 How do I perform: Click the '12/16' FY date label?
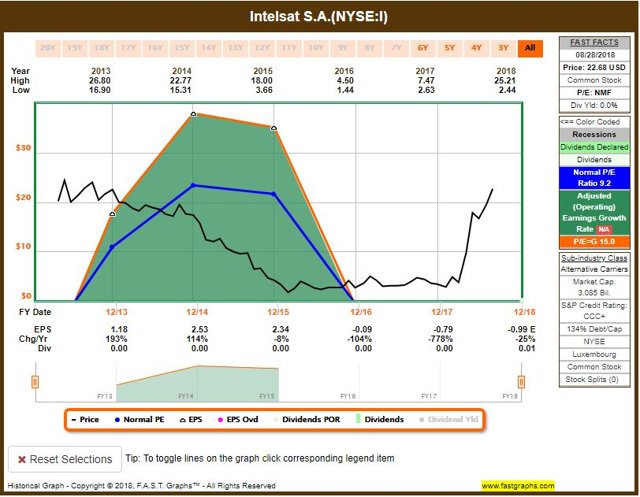click(361, 312)
